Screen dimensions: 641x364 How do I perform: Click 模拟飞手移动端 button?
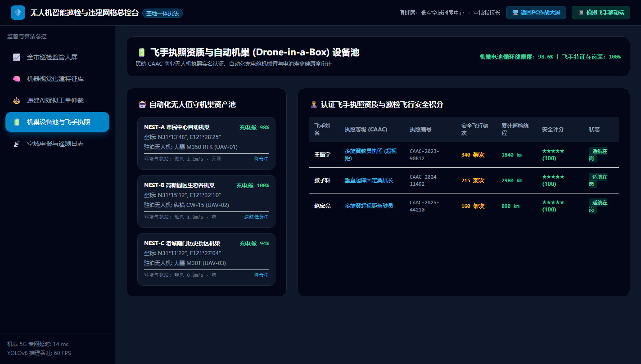click(600, 13)
